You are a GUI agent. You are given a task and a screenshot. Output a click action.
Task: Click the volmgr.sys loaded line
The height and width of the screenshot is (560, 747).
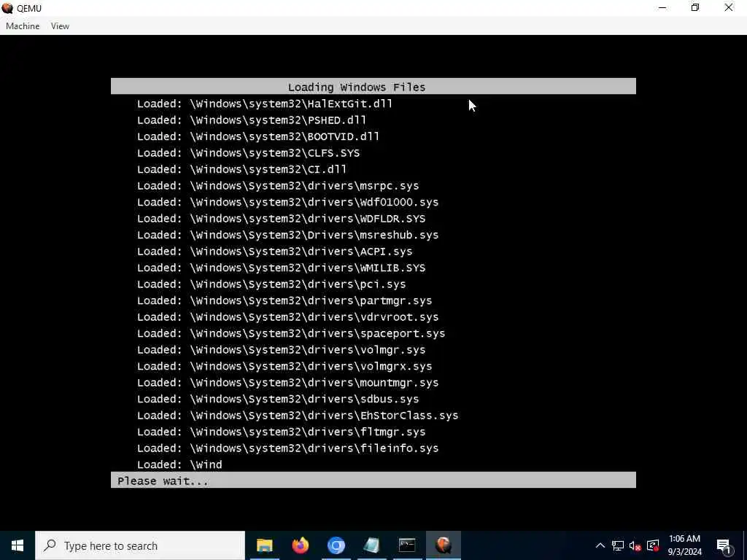click(x=282, y=350)
